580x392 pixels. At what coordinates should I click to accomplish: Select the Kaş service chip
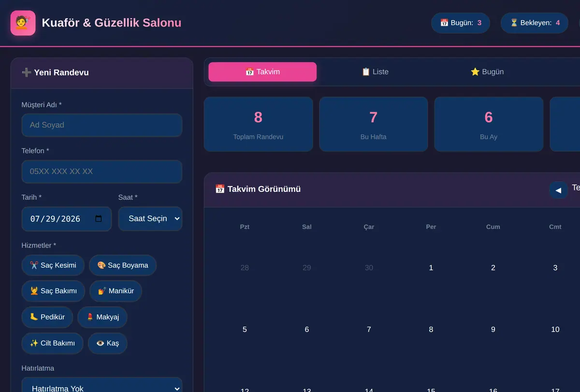(x=107, y=343)
